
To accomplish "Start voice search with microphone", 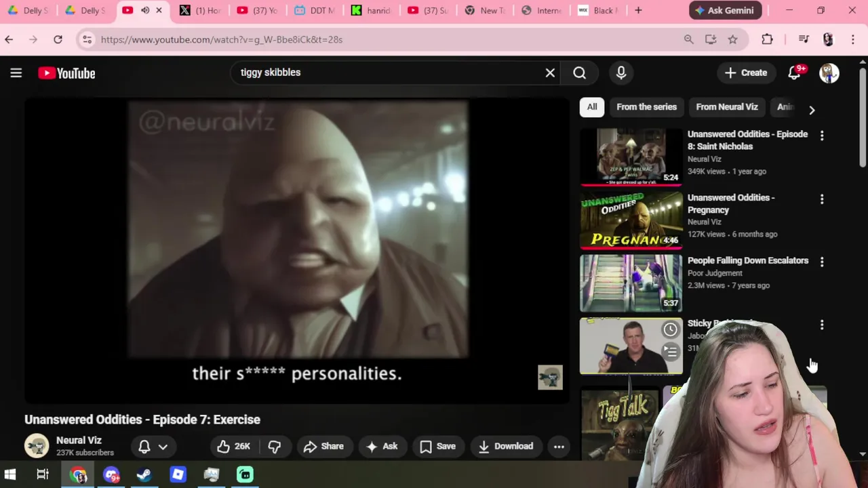I will [x=621, y=73].
